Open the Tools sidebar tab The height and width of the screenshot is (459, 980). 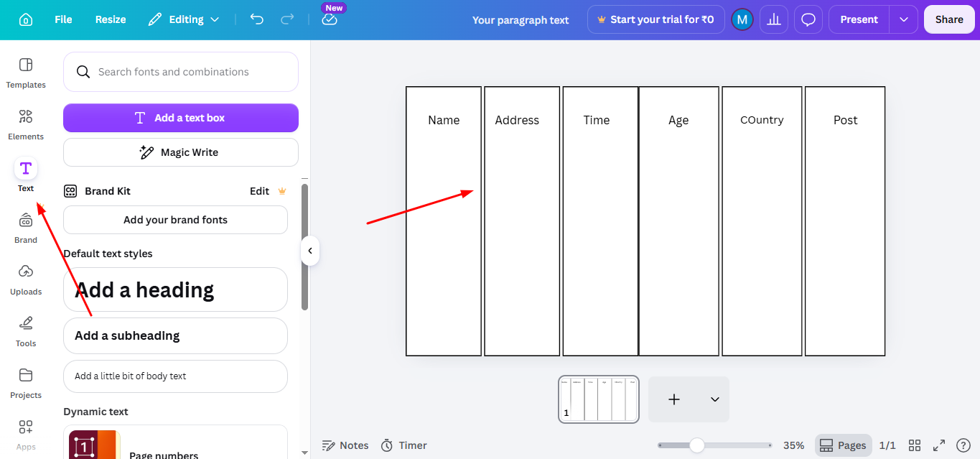[x=26, y=331]
